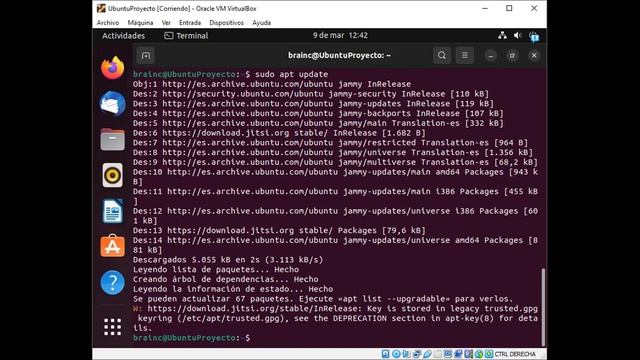Screen dimensions: 640x360
Task: Show applications grid in the dock
Action: coord(113,327)
